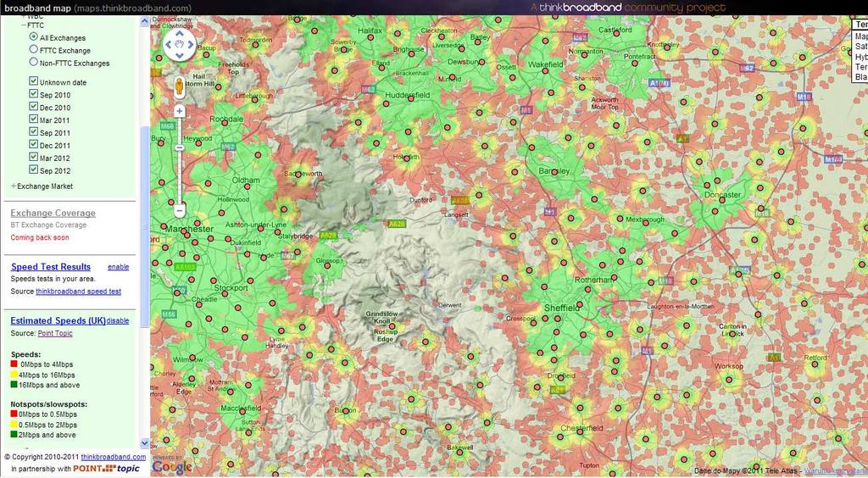Pan the map right with the arrow
The width and height of the screenshot is (868, 478).
click(x=191, y=44)
